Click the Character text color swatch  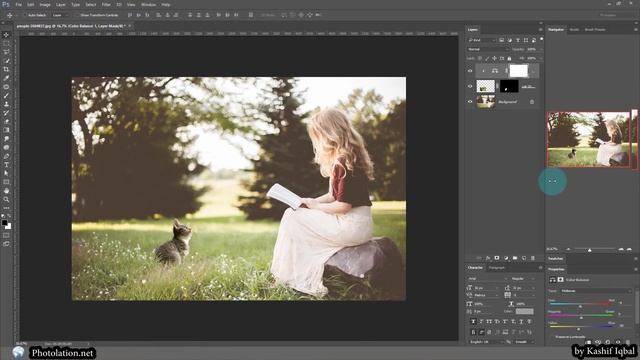tap(524, 311)
